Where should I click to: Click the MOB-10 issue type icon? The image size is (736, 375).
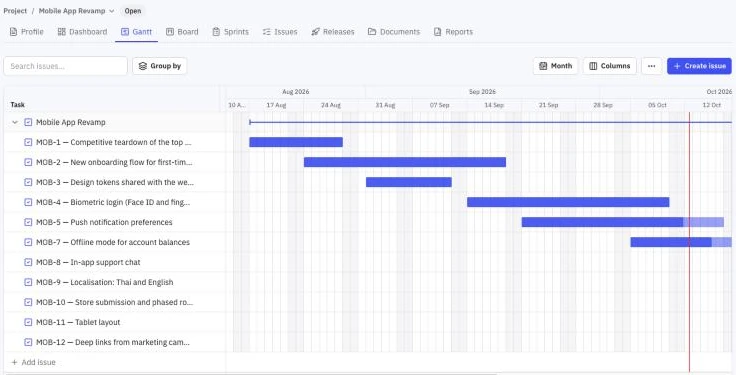click(x=28, y=302)
